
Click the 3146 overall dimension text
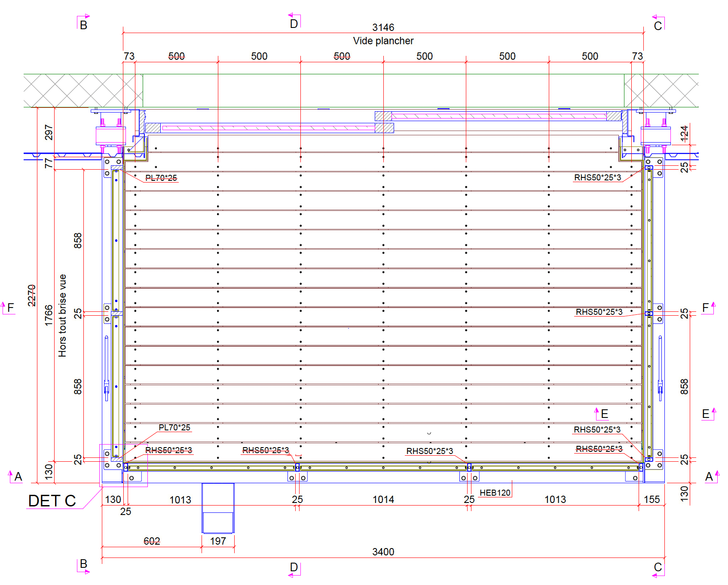[383, 27]
